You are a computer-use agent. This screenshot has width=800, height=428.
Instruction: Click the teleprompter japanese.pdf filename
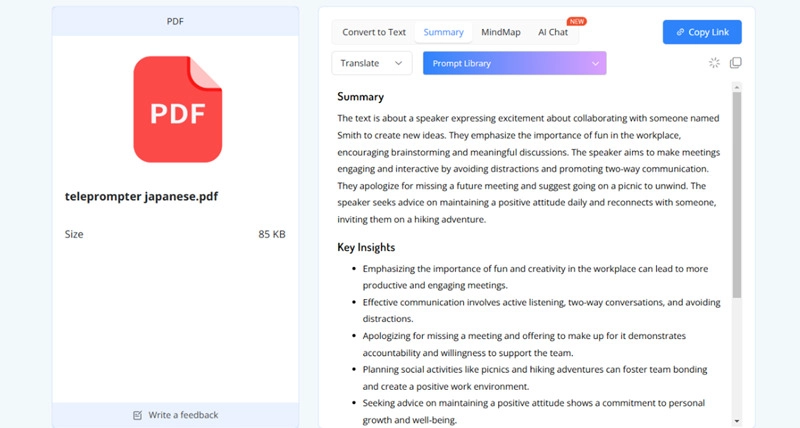(x=141, y=196)
